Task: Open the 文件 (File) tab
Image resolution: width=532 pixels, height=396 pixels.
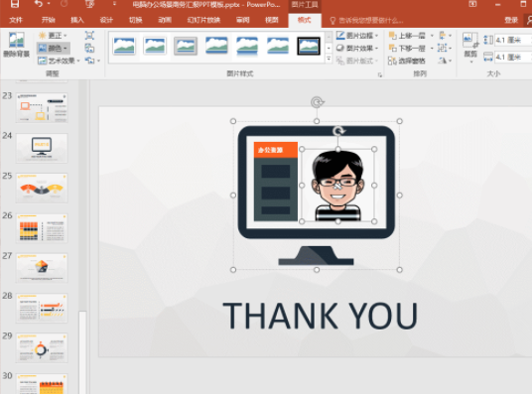Action: tap(16, 20)
